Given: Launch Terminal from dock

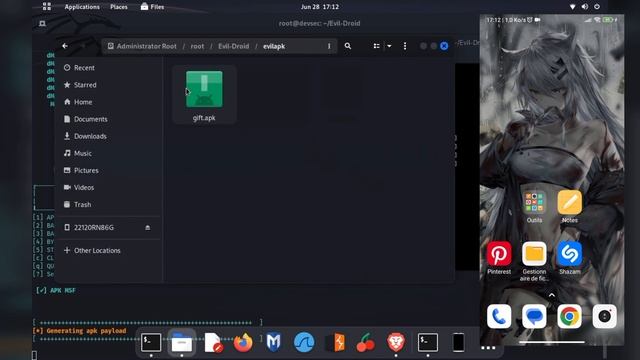Looking at the screenshot, I should 151,342.
